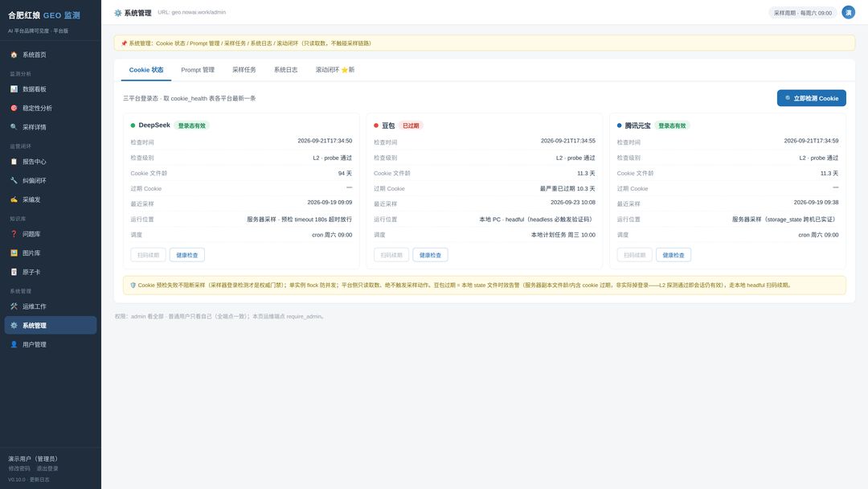868x489 pixels.
Task: Switch to the Prompt 管理 tab
Action: point(198,70)
